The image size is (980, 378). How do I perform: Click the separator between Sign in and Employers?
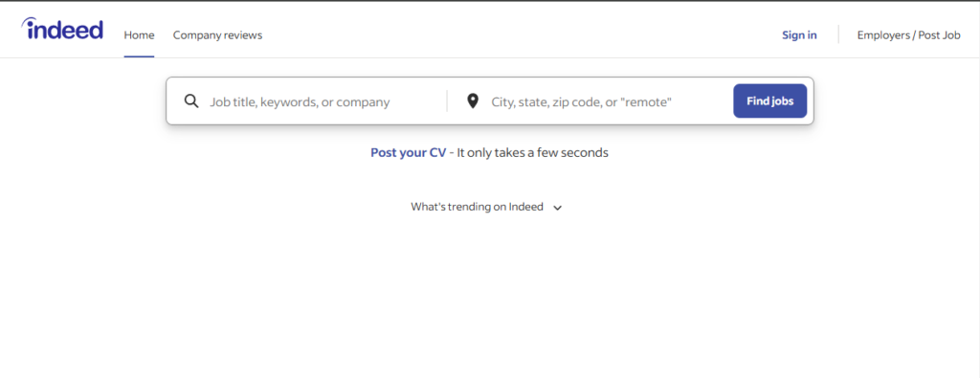(x=838, y=34)
